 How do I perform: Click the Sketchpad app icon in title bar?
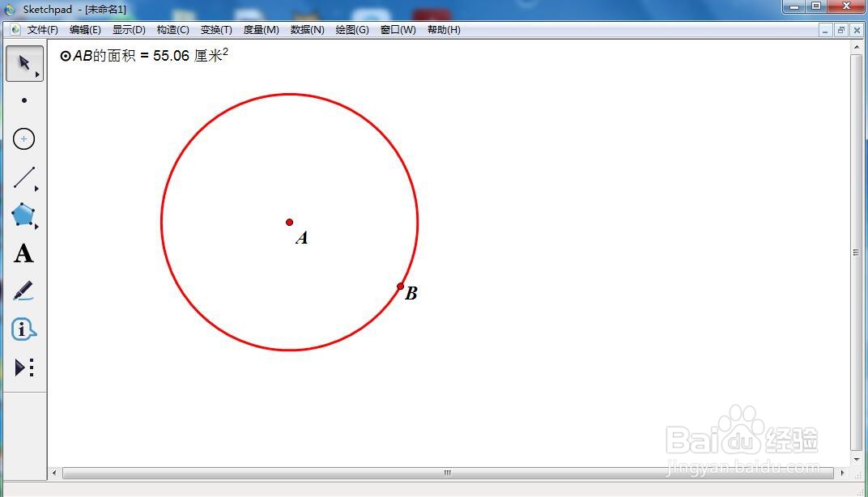(10, 10)
